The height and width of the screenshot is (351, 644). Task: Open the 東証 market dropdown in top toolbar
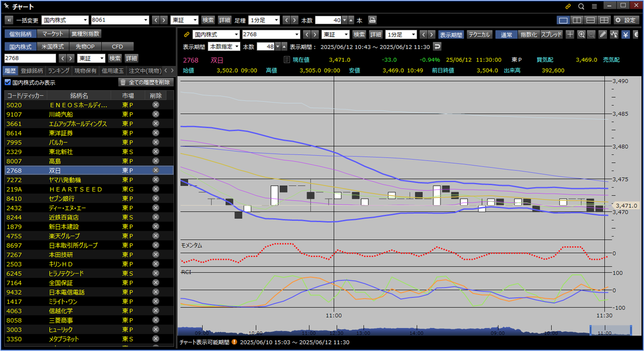[x=184, y=20]
